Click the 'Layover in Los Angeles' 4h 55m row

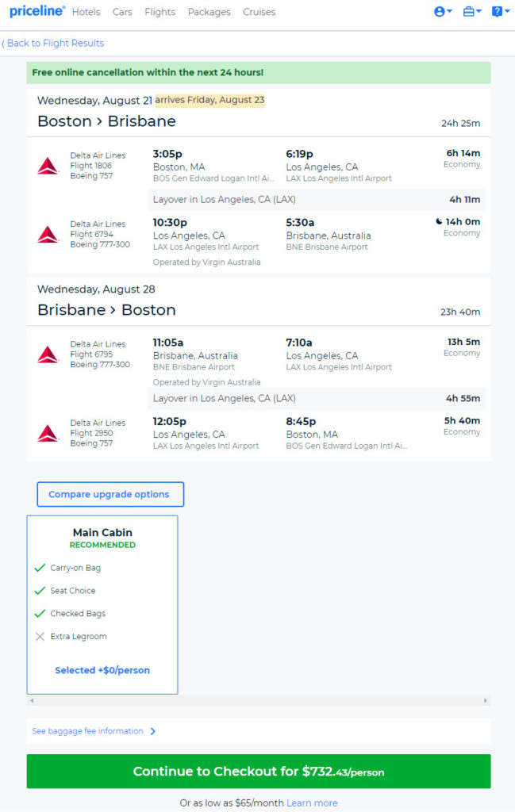[x=317, y=398]
